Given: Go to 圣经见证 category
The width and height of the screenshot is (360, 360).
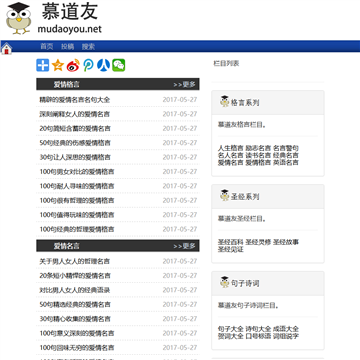Looking at the screenshot, I should 231,249.
